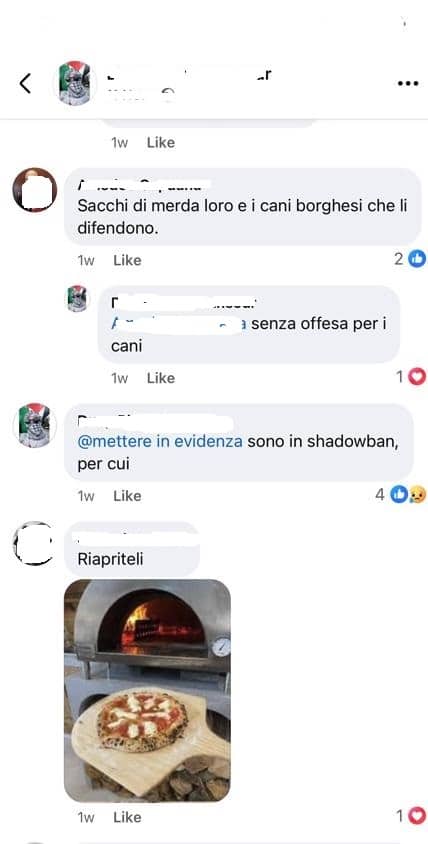Like the pizza photo comment

click(127, 818)
